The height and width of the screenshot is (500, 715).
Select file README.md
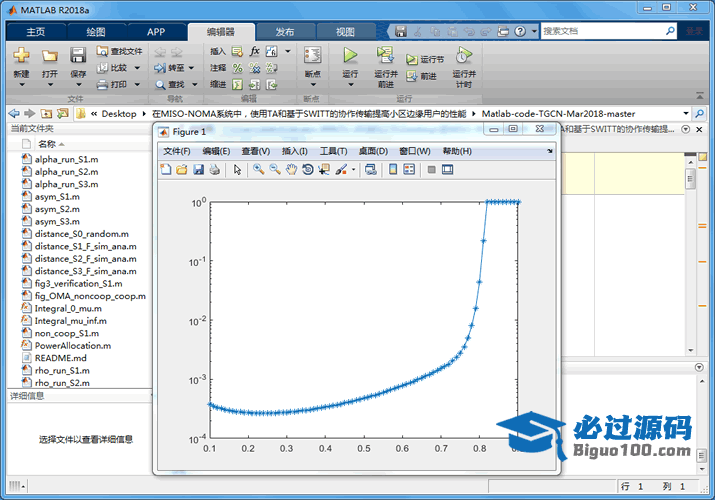[61, 358]
